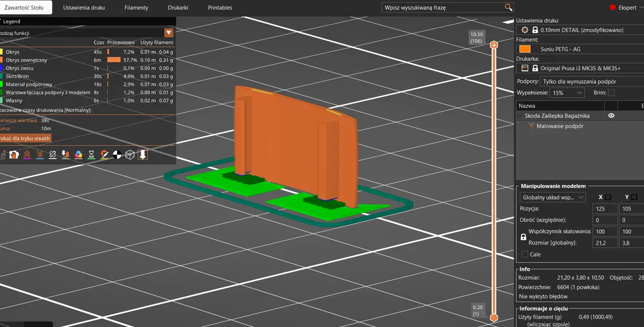Toggle the Deretractions view icon
644x327 pixels.
coord(40,155)
